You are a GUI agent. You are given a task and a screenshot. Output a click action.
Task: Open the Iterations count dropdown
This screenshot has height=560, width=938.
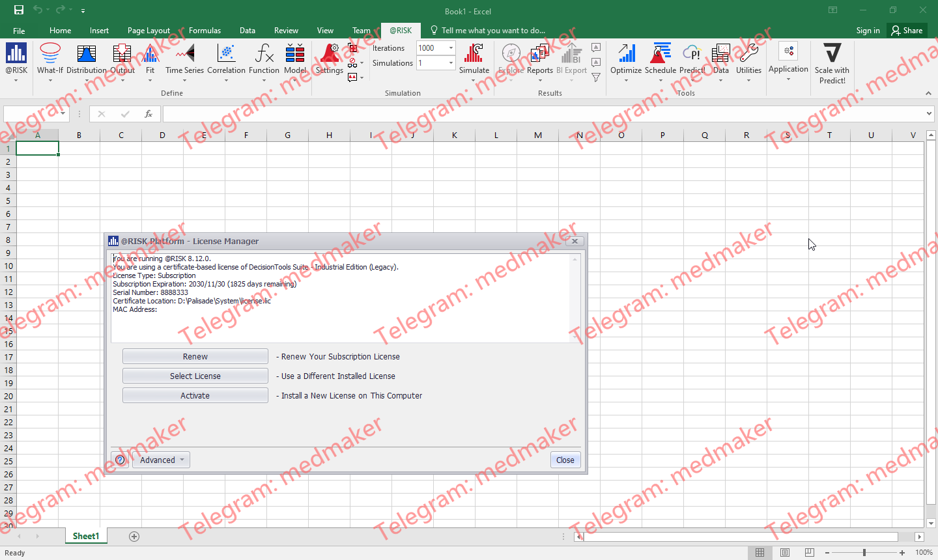tap(449, 48)
